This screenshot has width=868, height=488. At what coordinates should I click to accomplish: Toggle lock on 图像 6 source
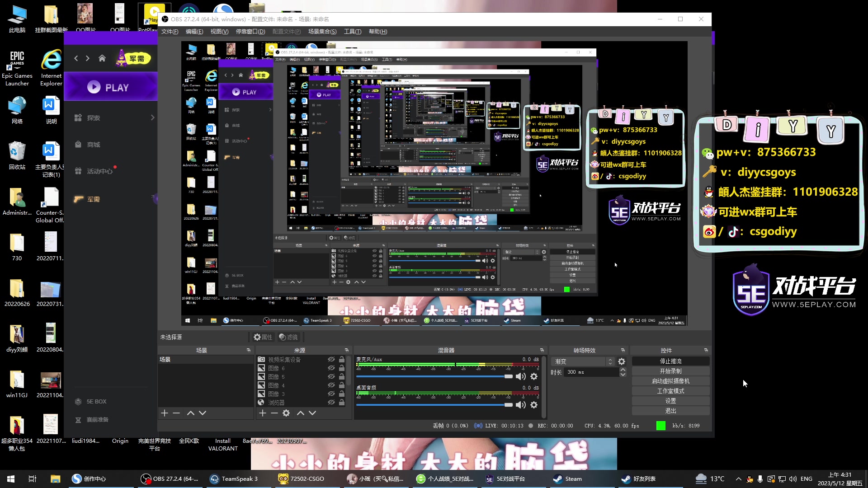342,368
